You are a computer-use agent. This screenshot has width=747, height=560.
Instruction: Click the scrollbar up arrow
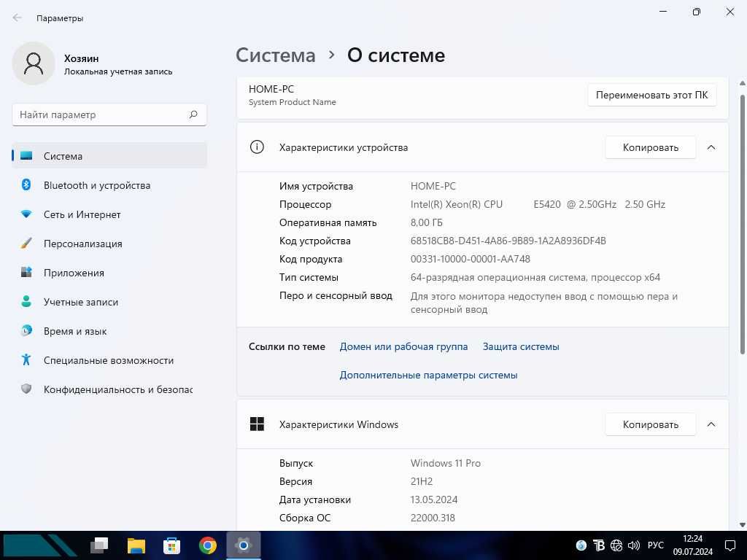pos(742,83)
